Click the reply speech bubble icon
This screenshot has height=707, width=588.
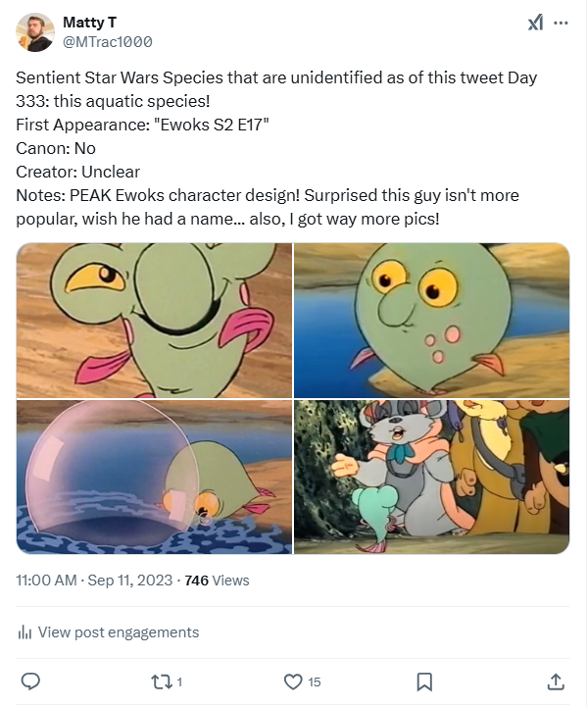(x=30, y=681)
